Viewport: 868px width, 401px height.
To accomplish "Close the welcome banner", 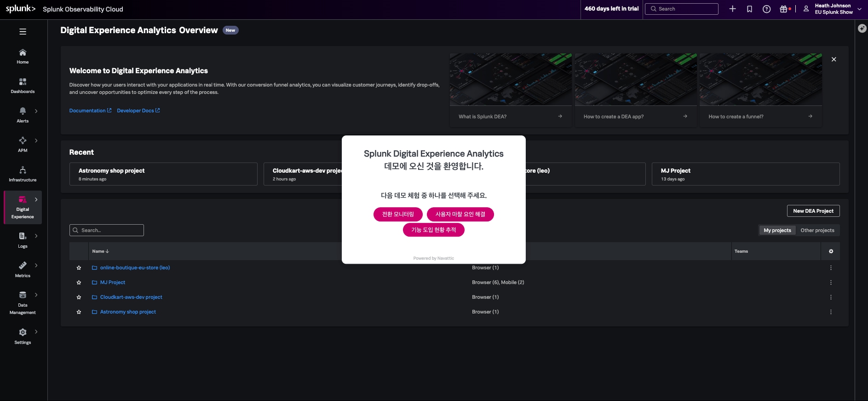I will point(834,59).
